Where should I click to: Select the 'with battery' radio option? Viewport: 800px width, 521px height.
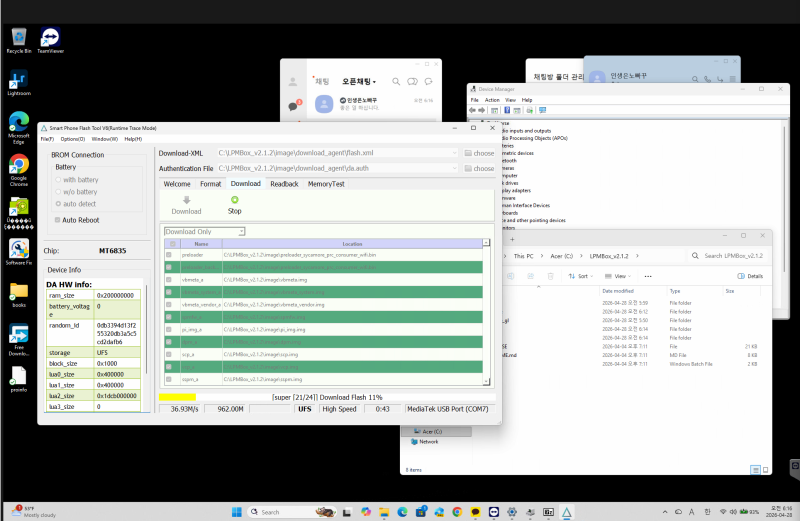tap(58, 180)
